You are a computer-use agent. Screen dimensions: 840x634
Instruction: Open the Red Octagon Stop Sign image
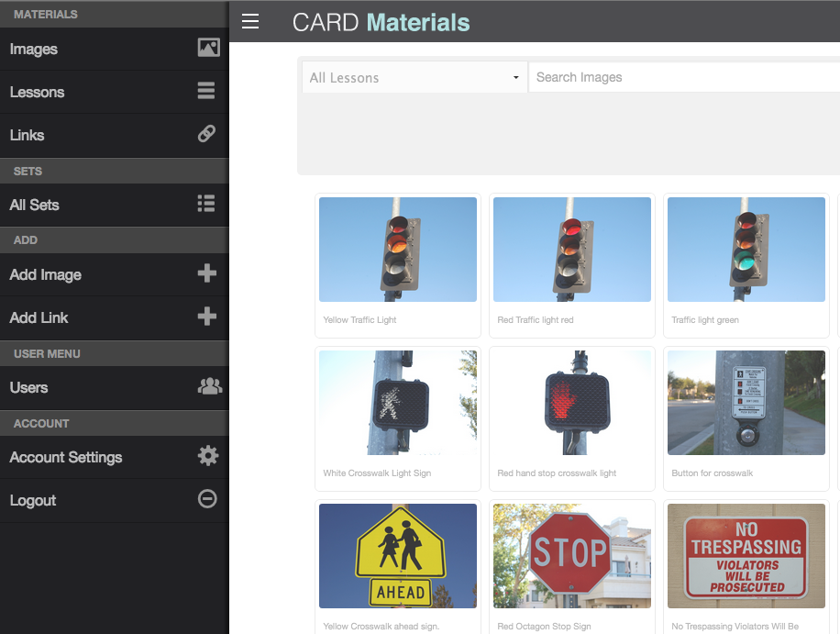click(572, 555)
